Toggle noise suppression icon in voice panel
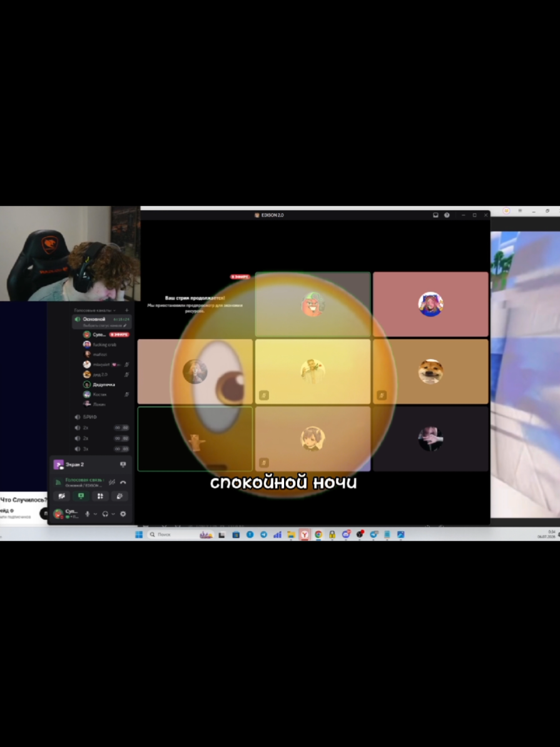Viewport: 560px width, 747px height. (x=112, y=482)
